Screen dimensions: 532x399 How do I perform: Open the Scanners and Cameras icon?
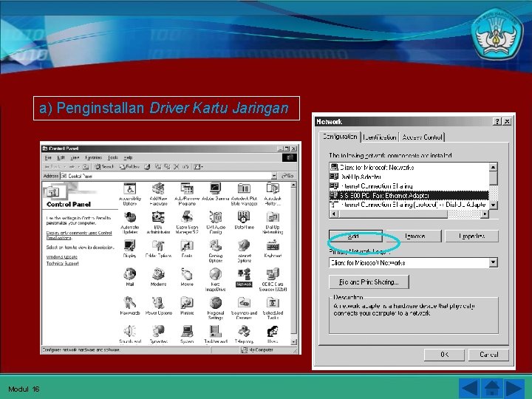244,308
